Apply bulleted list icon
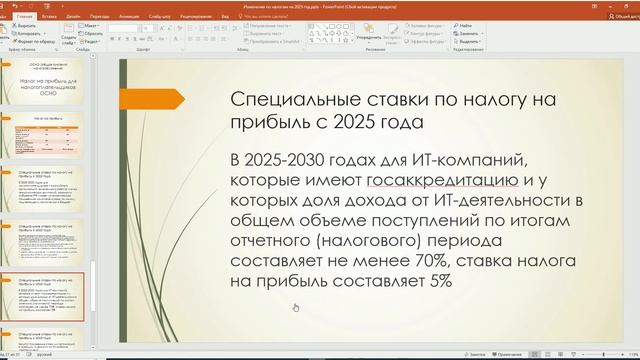 191,28
